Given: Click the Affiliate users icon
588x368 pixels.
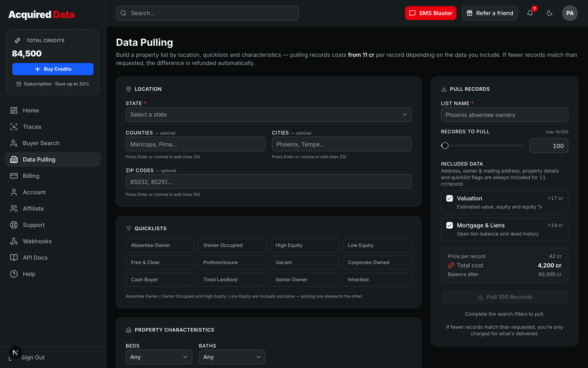Looking at the screenshot, I should [x=14, y=209].
